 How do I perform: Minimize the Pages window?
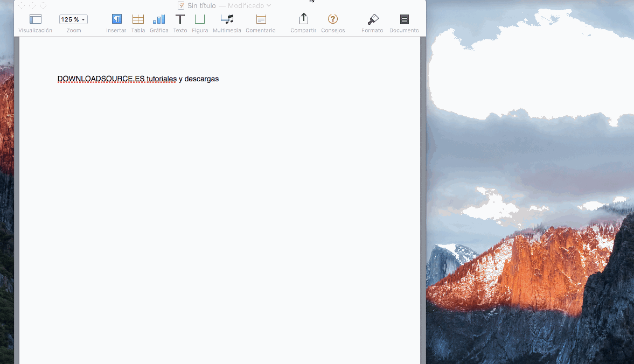pyautogui.click(x=32, y=6)
